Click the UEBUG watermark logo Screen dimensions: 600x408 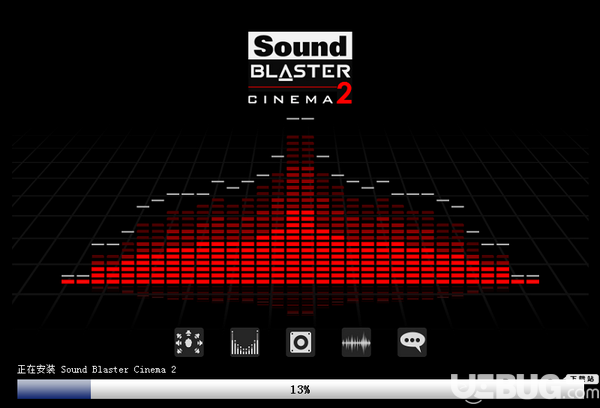(x=520, y=386)
